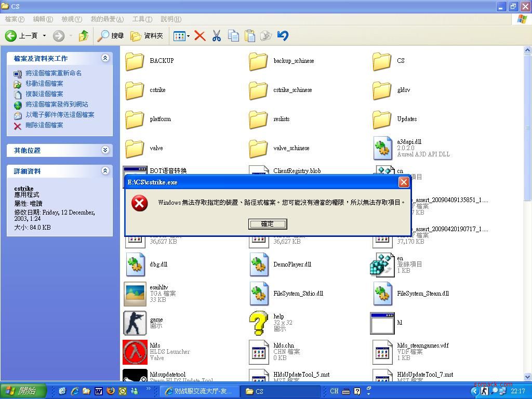Expand the 其他位置 panel
Screen dimensions: 532x399
click(105, 150)
